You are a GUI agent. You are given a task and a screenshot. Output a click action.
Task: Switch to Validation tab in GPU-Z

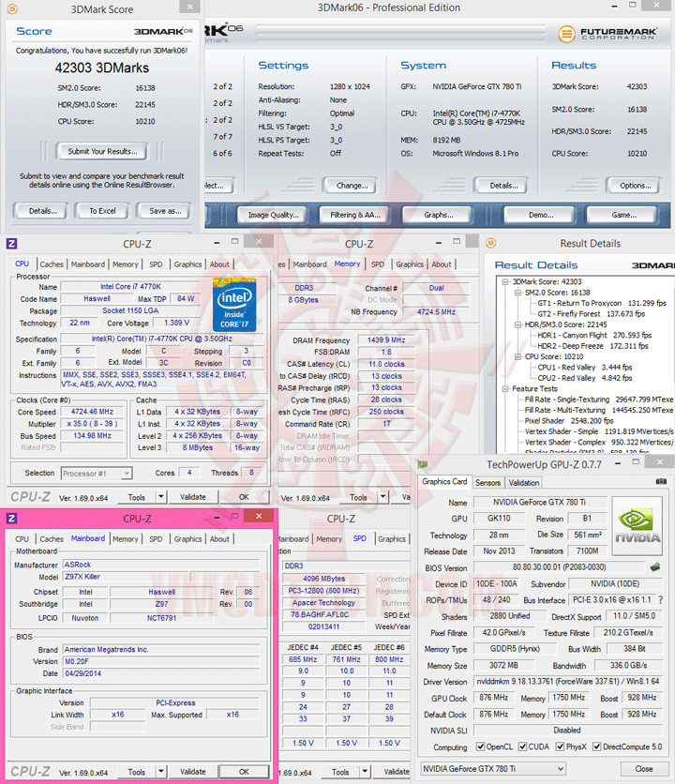[523, 483]
